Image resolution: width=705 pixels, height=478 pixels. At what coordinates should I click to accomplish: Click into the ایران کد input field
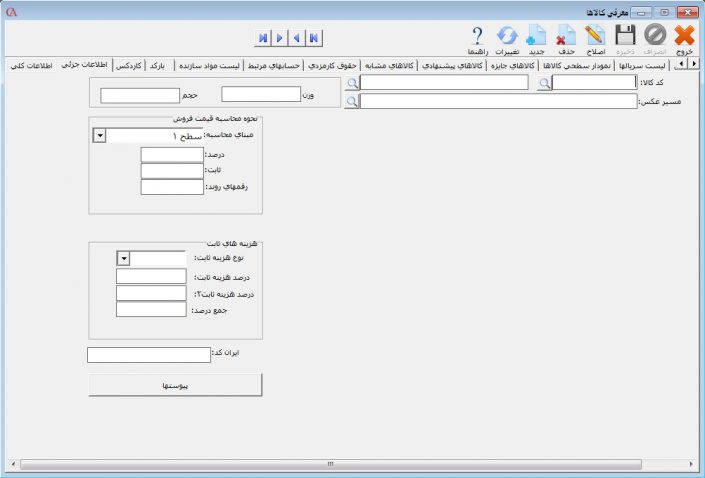pos(148,355)
